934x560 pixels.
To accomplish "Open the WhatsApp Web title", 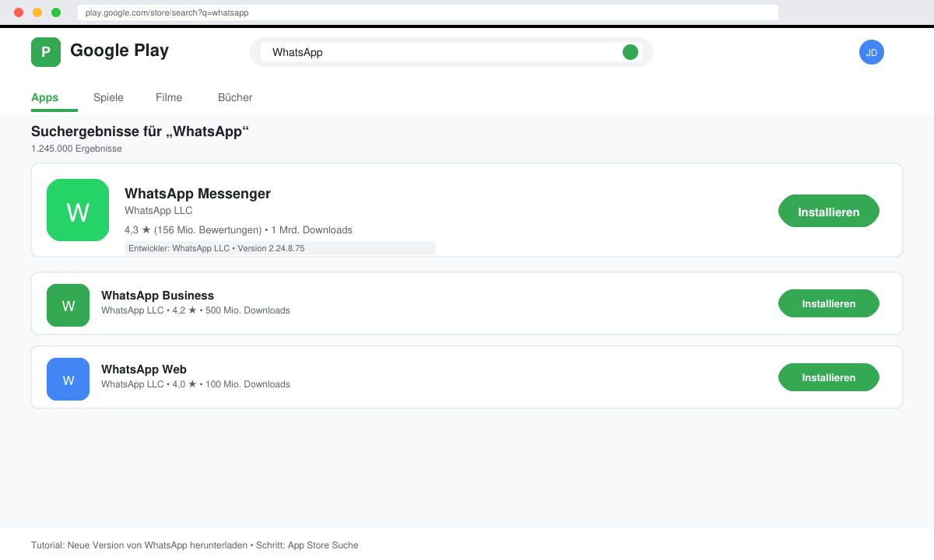I will 144,369.
